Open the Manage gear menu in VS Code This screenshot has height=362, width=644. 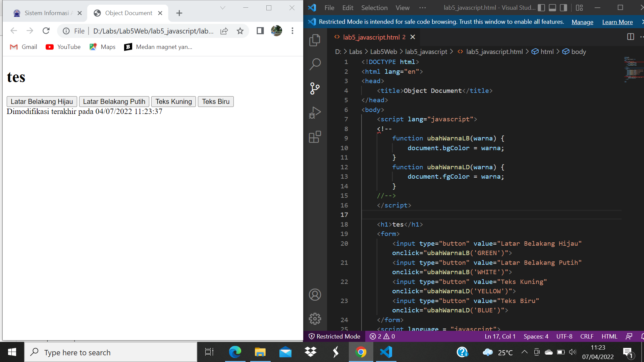click(315, 318)
